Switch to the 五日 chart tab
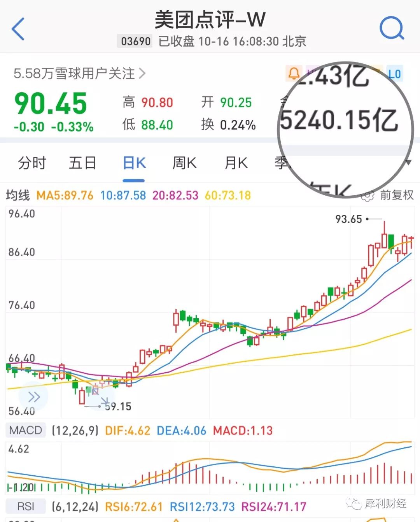The height and width of the screenshot is (522, 420). pos(82,163)
